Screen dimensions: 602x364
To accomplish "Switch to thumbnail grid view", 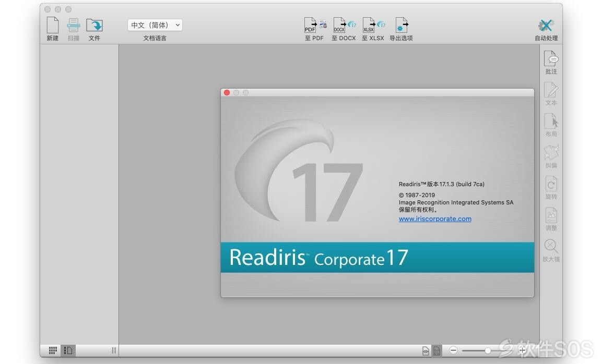I will 53,350.
